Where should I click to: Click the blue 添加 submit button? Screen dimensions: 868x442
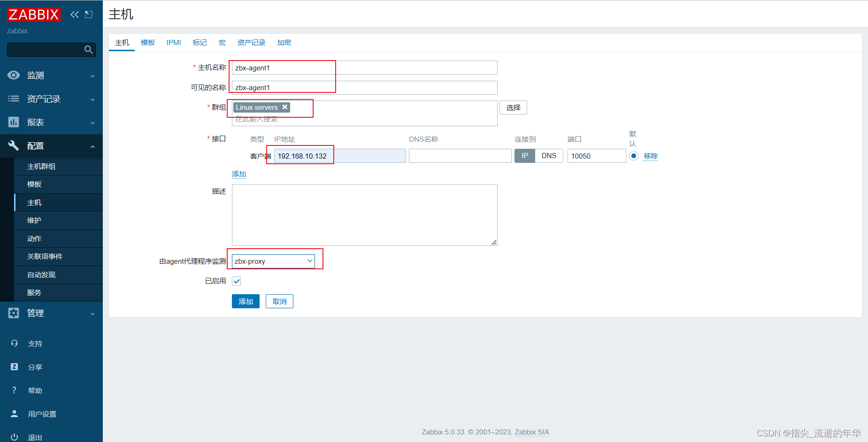coord(246,301)
